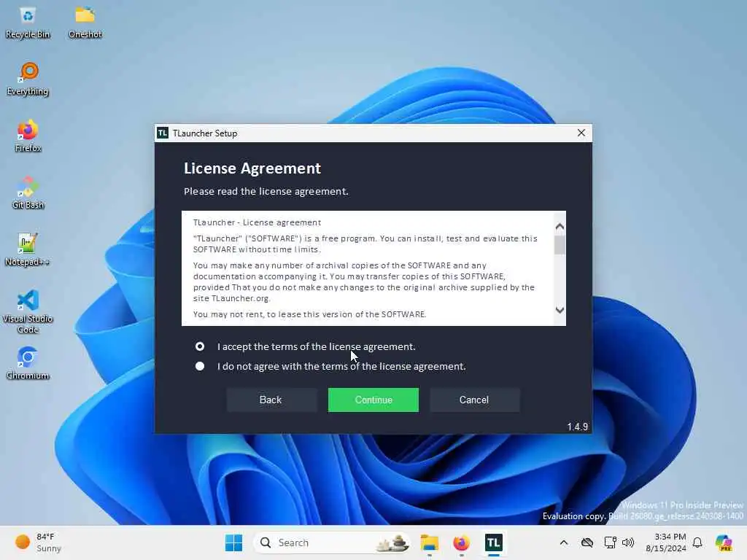Open Firefox from the taskbar
747x560 pixels.
461,542
